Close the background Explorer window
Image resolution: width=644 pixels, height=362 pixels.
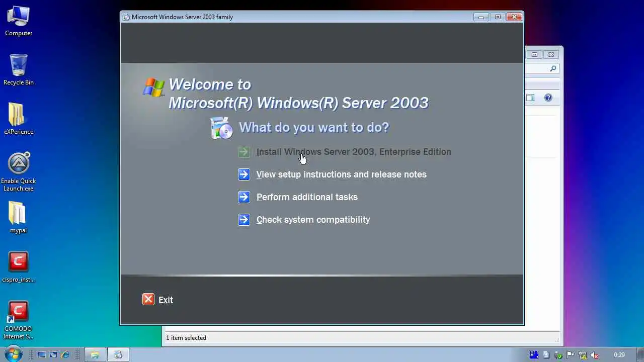551,54
